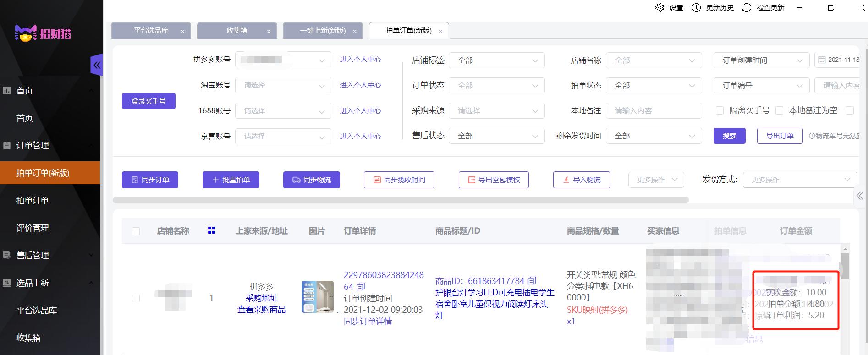The image size is (868, 355).
Task: Click the info icon beside 物流单号无法
Action: (x=812, y=136)
